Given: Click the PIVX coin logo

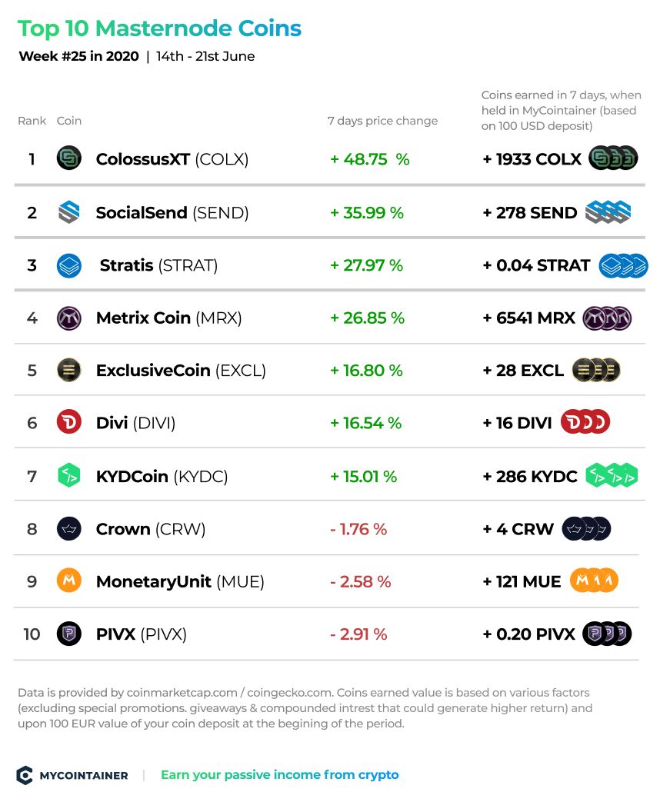Looking at the screenshot, I should (x=69, y=634).
